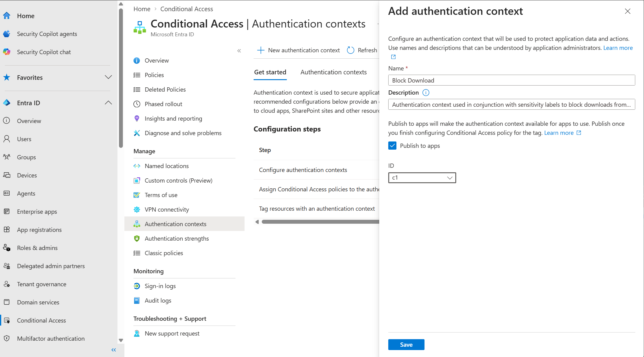Image resolution: width=644 pixels, height=357 pixels.
Task: Click the horizontal scrollbar under configuration steps
Action: tap(320, 222)
